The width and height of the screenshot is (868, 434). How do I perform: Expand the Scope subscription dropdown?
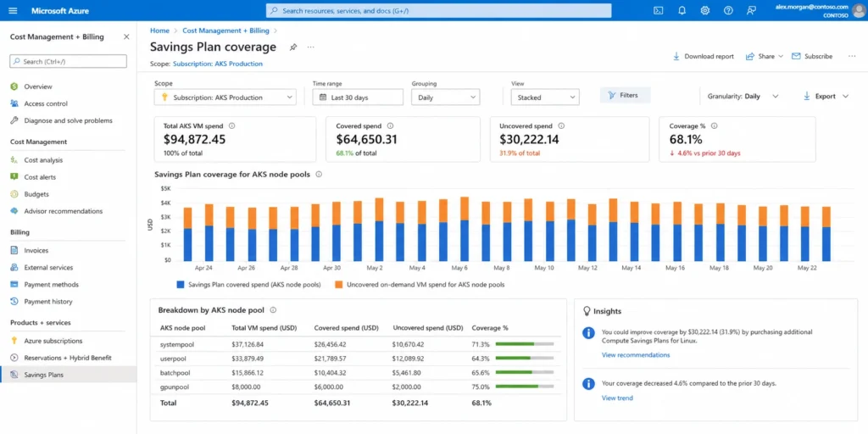coord(225,97)
